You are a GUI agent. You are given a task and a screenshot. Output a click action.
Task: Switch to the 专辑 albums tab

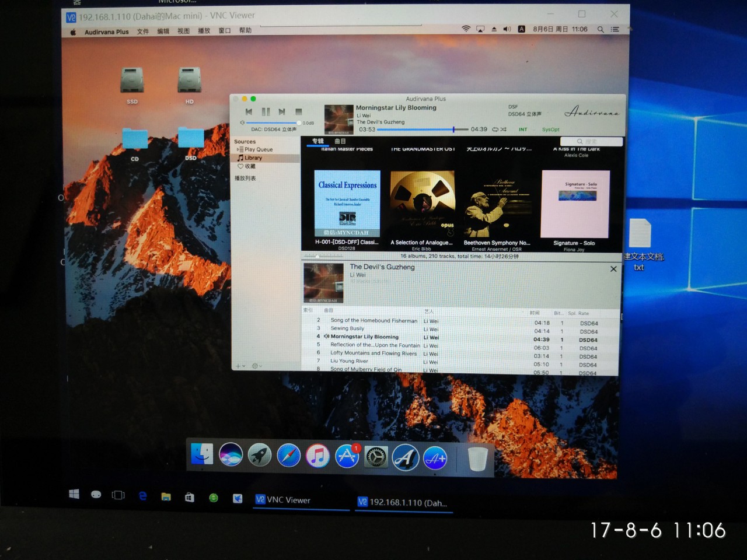tap(317, 141)
